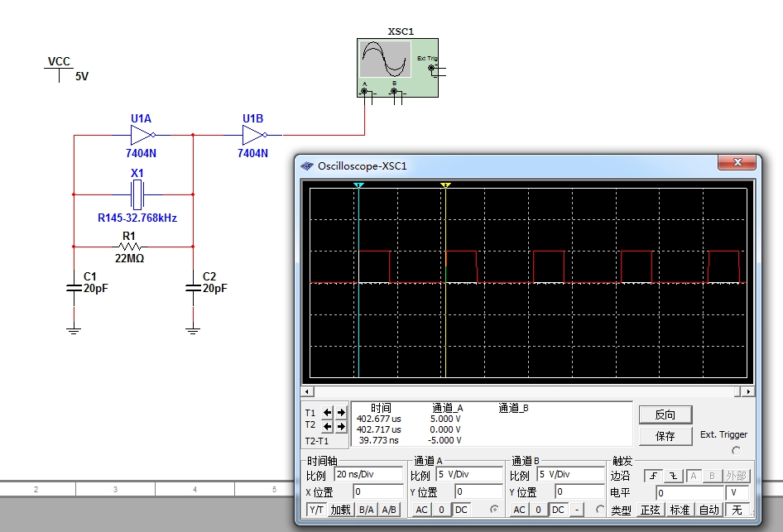The width and height of the screenshot is (783, 532).
Task: Click the oscilloscope horizontal scrollbar right arrow
Action: point(748,391)
